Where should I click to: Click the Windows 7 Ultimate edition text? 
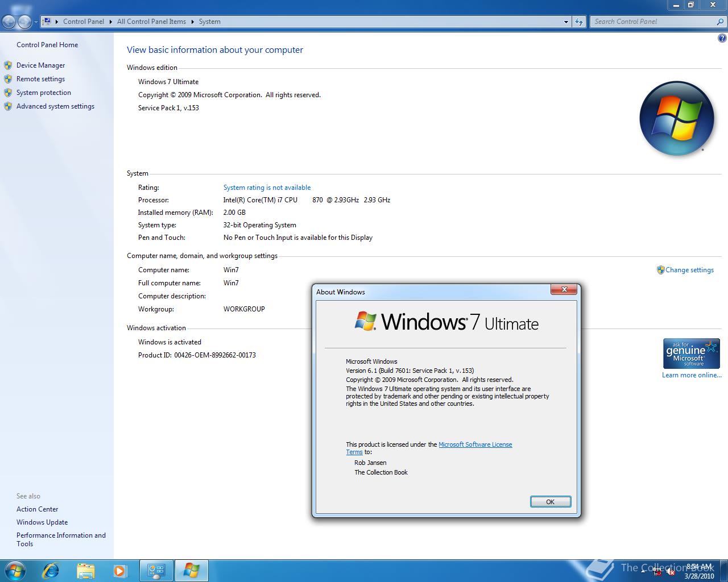coord(168,82)
